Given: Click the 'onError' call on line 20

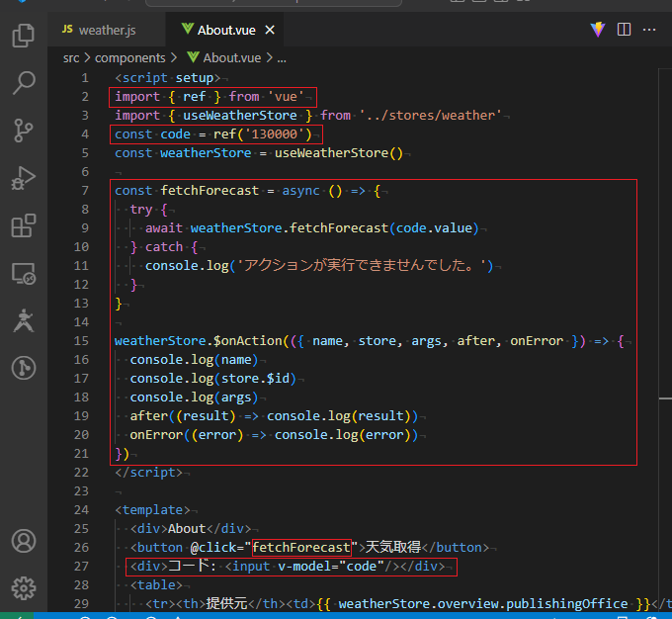Looking at the screenshot, I should 156,435.
